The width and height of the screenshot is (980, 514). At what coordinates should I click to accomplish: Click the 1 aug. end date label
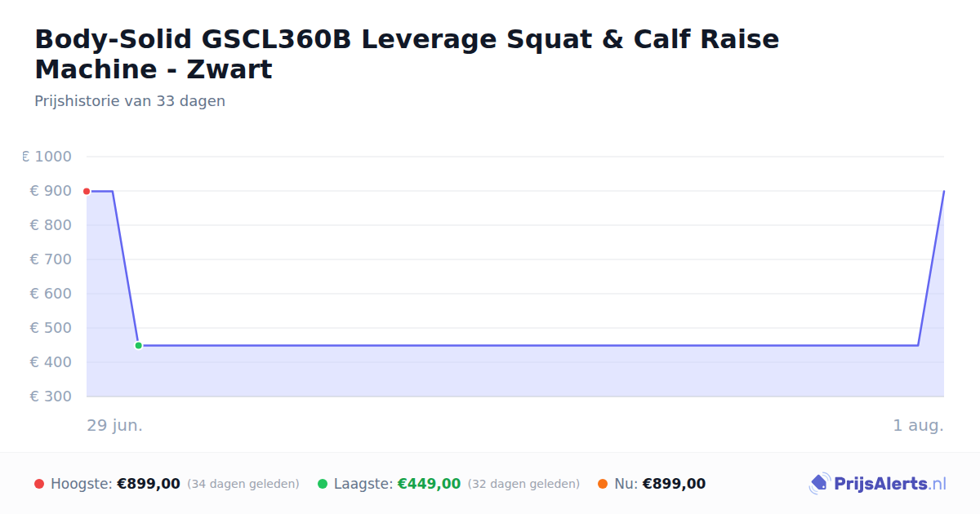point(918,426)
